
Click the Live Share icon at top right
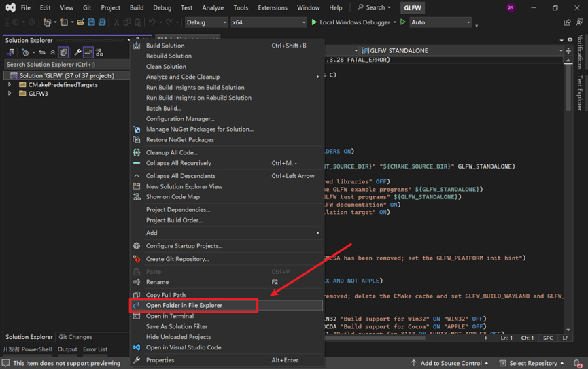(567, 22)
